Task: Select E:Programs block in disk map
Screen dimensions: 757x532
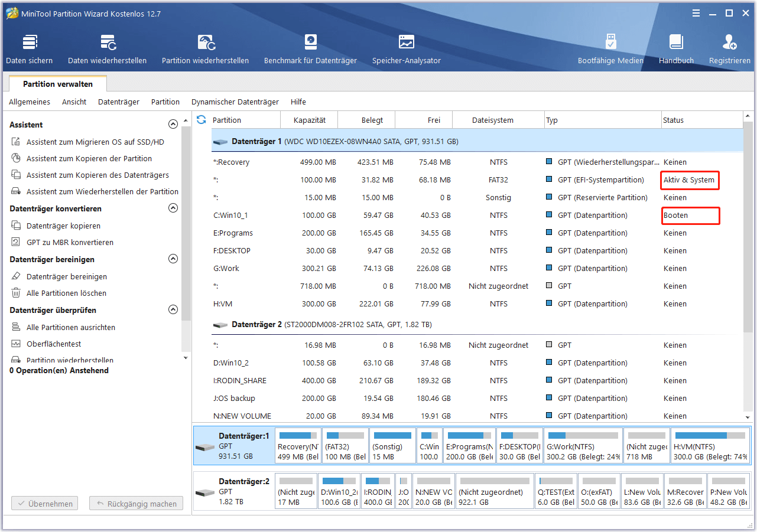Action: click(469, 446)
